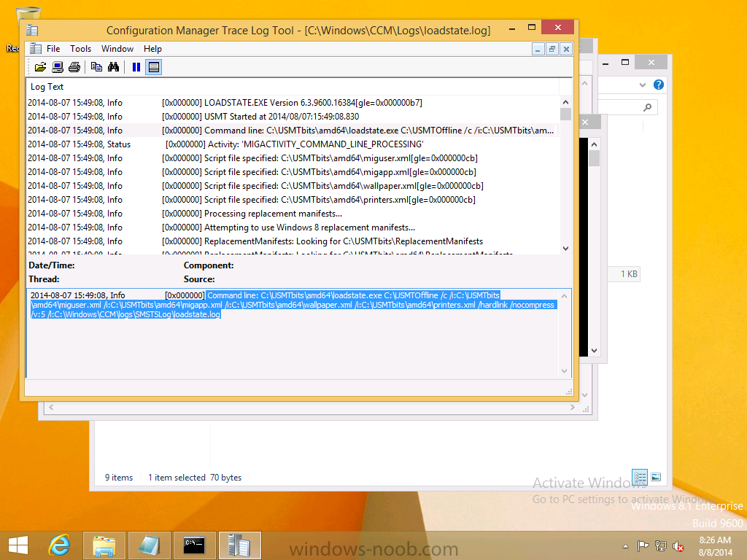This screenshot has height=560, width=747.
Task: Open the File menu
Action: point(53,49)
